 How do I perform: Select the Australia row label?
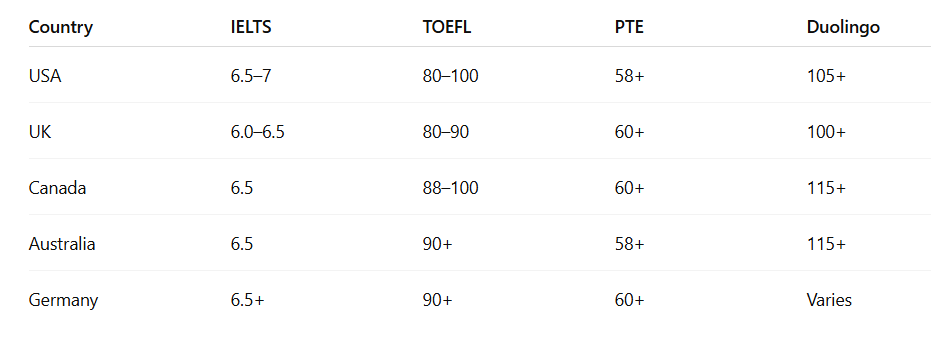pos(62,244)
